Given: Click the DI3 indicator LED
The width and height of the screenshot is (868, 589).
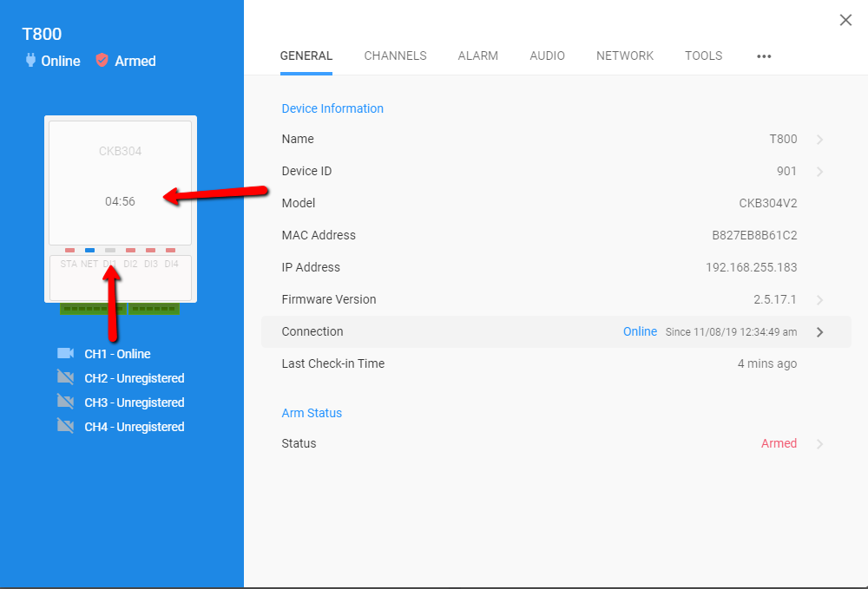Looking at the screenshot, I should (x=150, y=251).
